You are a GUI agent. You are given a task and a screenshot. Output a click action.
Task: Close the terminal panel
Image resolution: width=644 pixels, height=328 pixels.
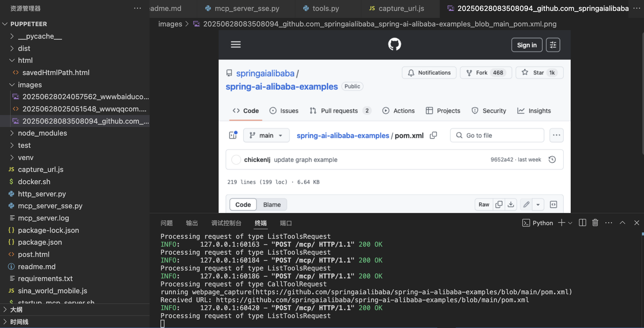point(637,223)
